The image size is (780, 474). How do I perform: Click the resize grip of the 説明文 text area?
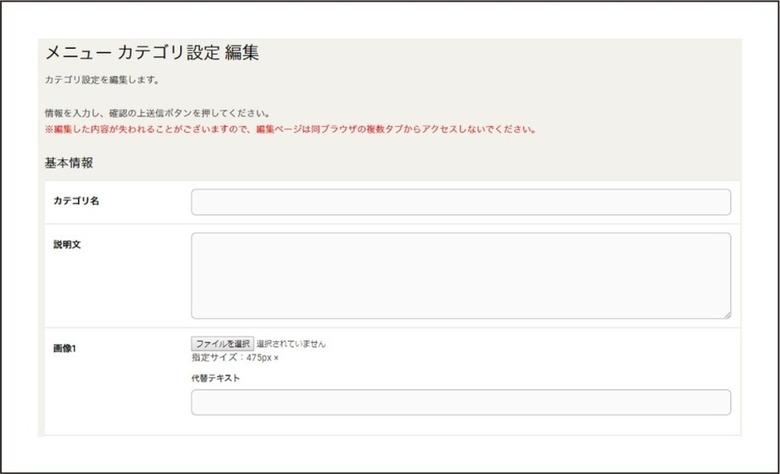[727, 314]
